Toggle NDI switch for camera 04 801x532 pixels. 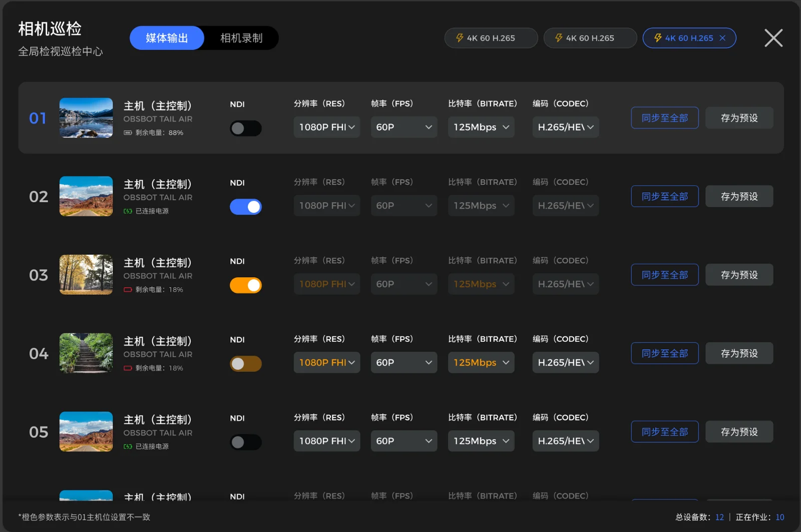[x=245, y=364]
